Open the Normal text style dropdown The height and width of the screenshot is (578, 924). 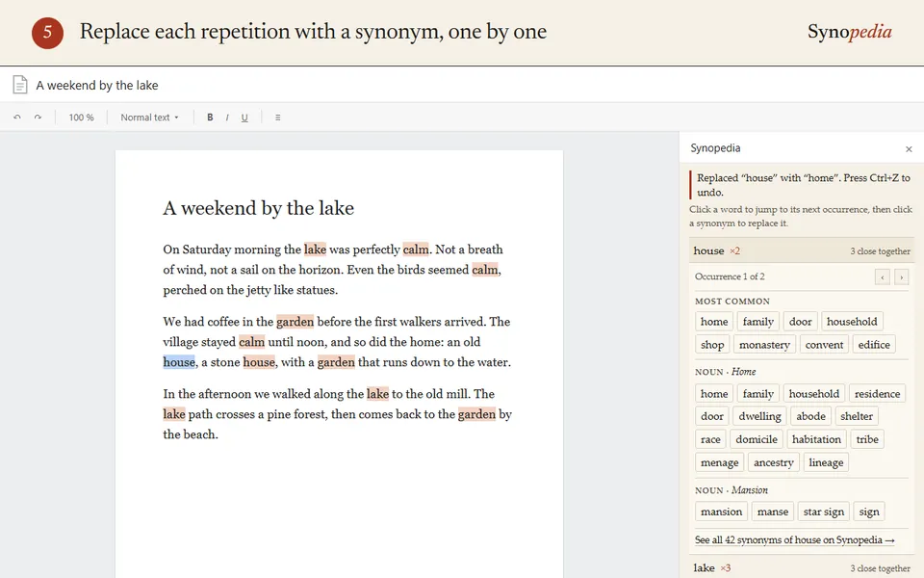[149, 118]
